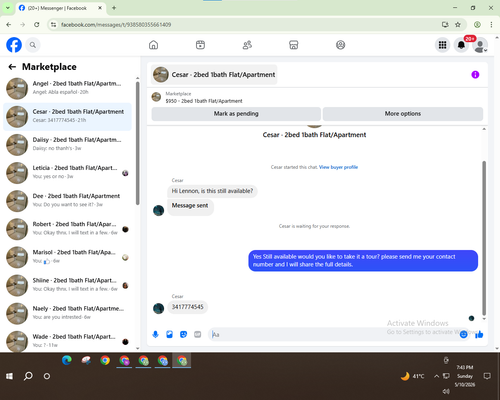Viewport: 500px width, 400px height.
Task: Open the tab search dropdown arrow
Action: coord(7,8)
